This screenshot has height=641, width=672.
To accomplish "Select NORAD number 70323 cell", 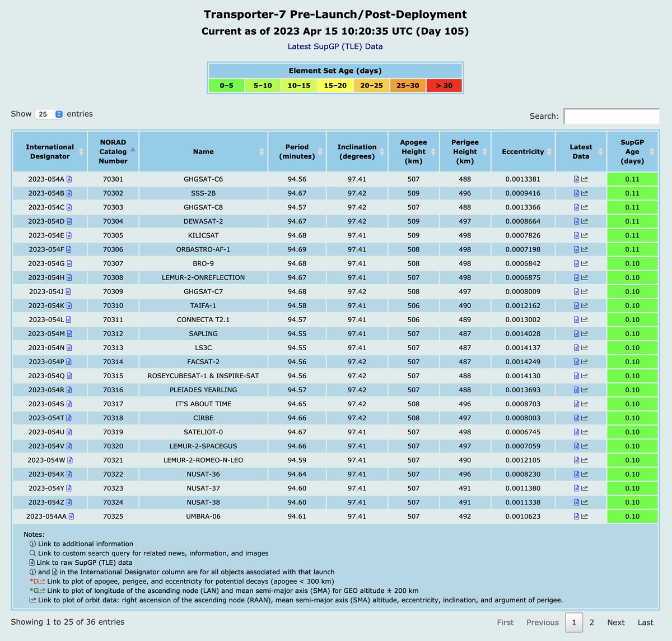I will click(113, 488).
